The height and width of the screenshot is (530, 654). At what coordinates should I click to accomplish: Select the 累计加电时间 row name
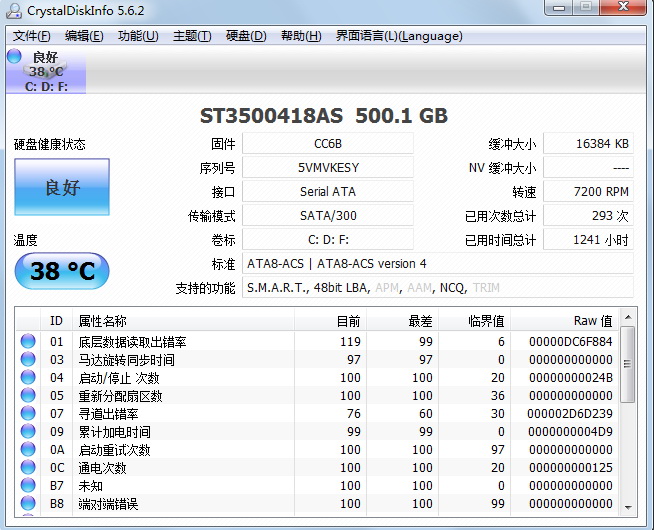[x=114, y=432]
